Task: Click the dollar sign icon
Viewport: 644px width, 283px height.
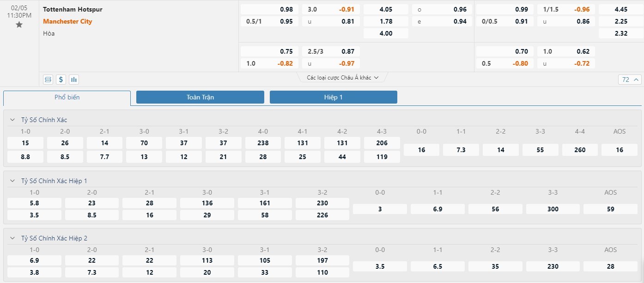Action: pyautogui.click(x=61, y=80)
